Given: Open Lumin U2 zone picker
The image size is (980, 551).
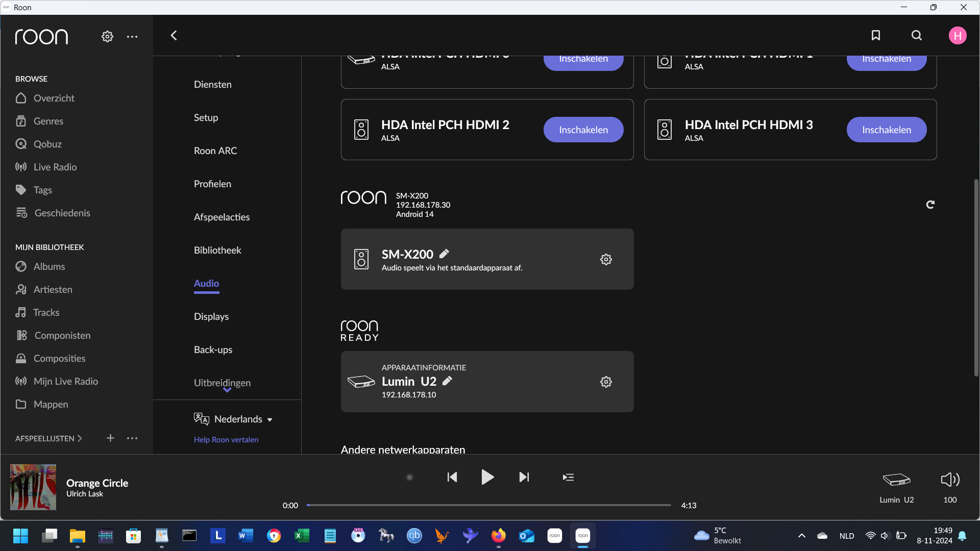Looking at the screenshot, I should click(x=897, y=487).
